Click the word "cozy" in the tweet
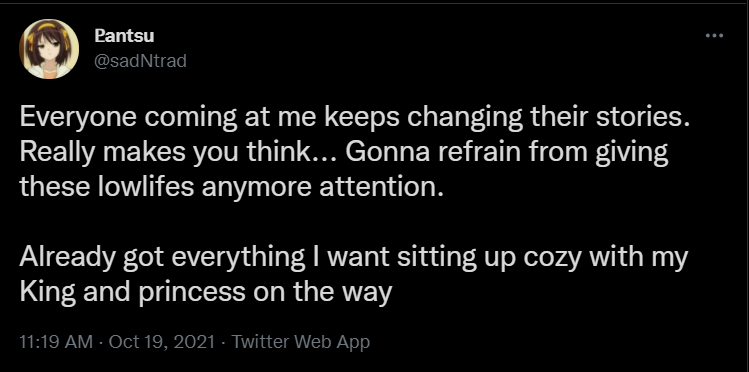The height and width of the screenshot is (372, 749). 553,259
